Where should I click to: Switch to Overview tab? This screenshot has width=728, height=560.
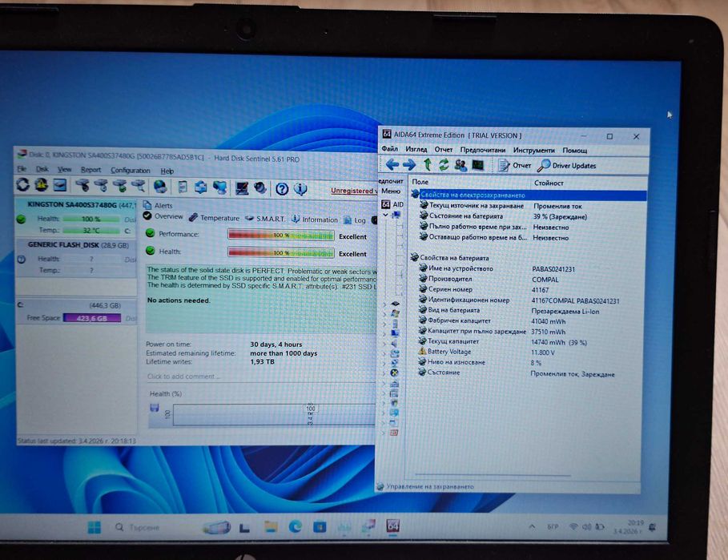tap(163, 216)
